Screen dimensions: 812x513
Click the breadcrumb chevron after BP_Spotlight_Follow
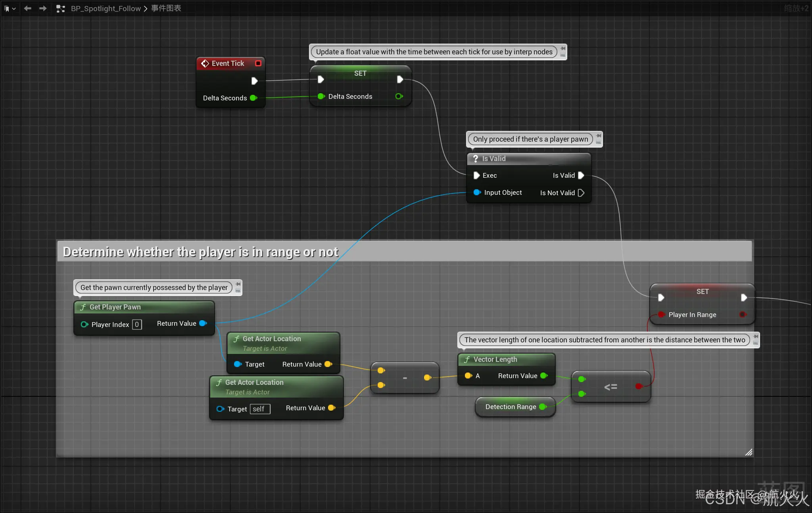tap(146, 8)
